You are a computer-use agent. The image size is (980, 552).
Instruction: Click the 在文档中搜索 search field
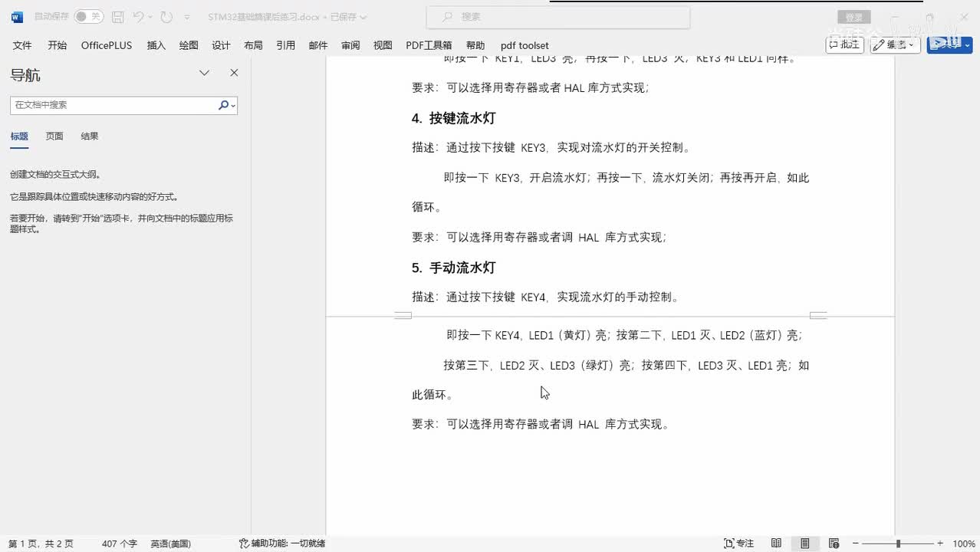pos(113,105)
